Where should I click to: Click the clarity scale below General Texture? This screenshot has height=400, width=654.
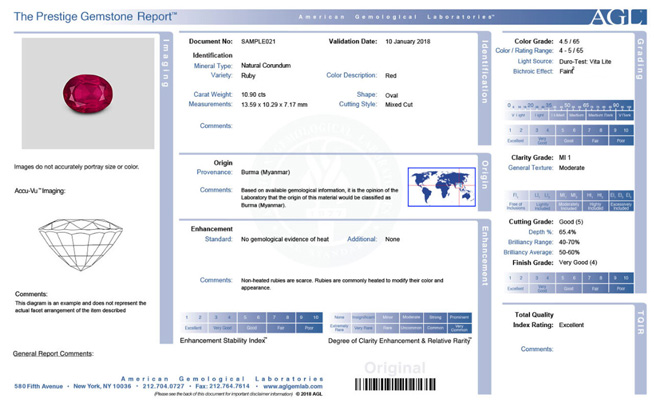coord(569,201)
